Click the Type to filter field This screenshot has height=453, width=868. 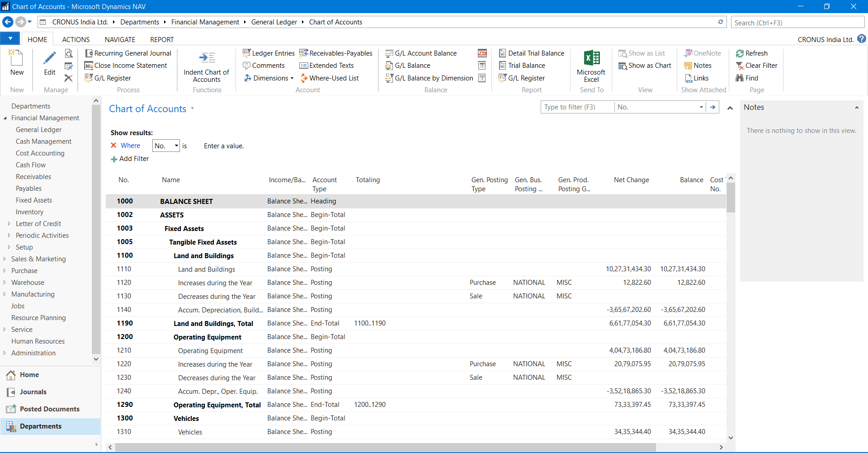click(577, 107)
